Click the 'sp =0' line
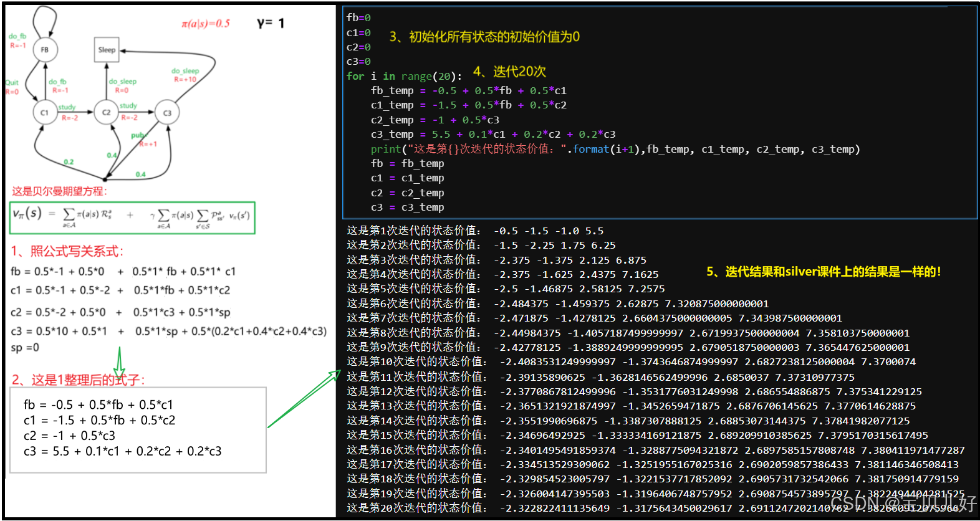 25,348
